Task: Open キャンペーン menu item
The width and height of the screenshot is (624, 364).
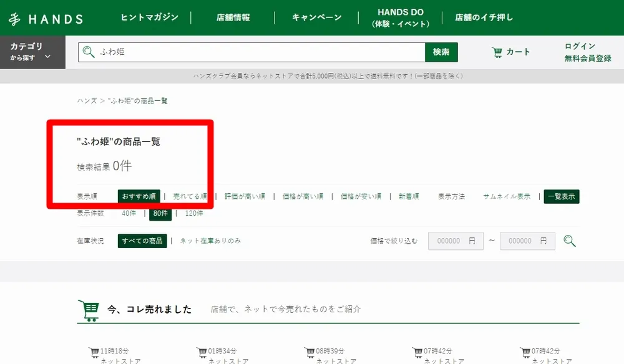Action: (317, 17)
